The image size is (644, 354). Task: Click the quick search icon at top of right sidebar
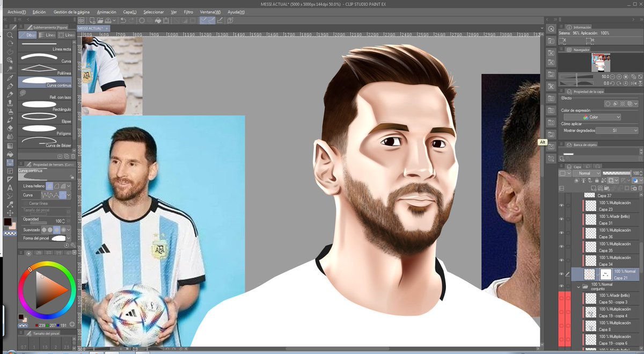pyautogui.click(x=551, y=28)
